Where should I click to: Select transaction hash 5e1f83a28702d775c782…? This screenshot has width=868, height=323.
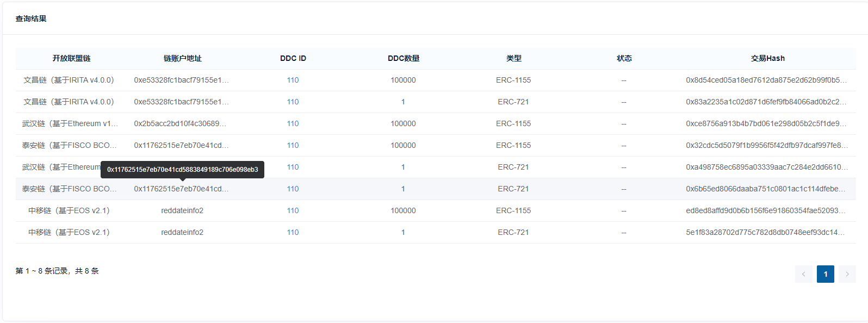pos(766,232)
